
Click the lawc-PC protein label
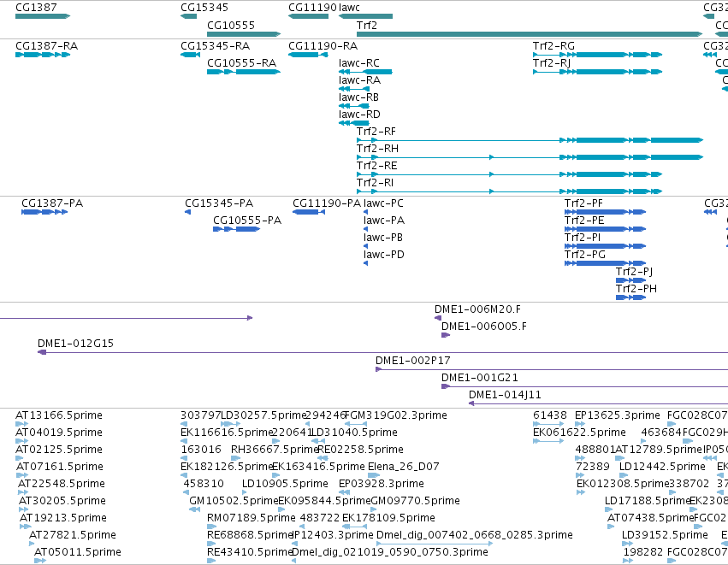(x=383, y=203)
